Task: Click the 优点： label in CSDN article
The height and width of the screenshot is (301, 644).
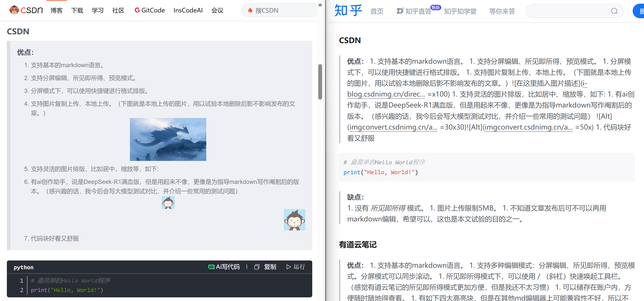Action: point(25,52)
